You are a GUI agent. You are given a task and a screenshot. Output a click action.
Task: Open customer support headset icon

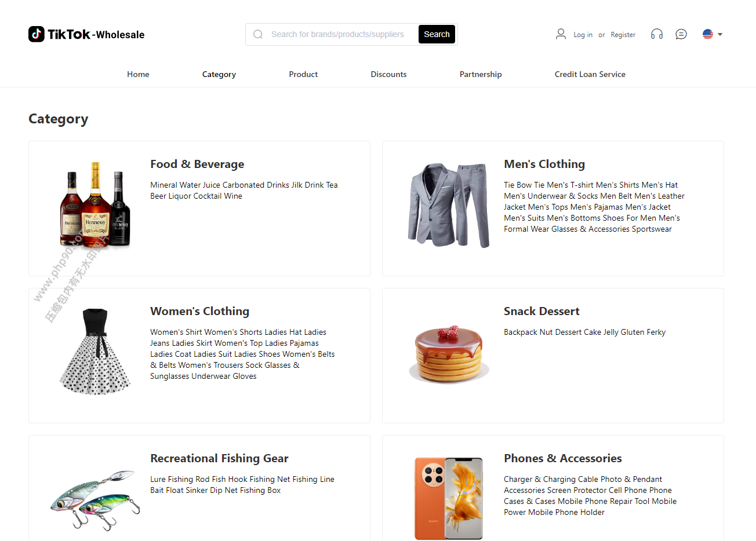pyautogui.click(x=656, y=34)
